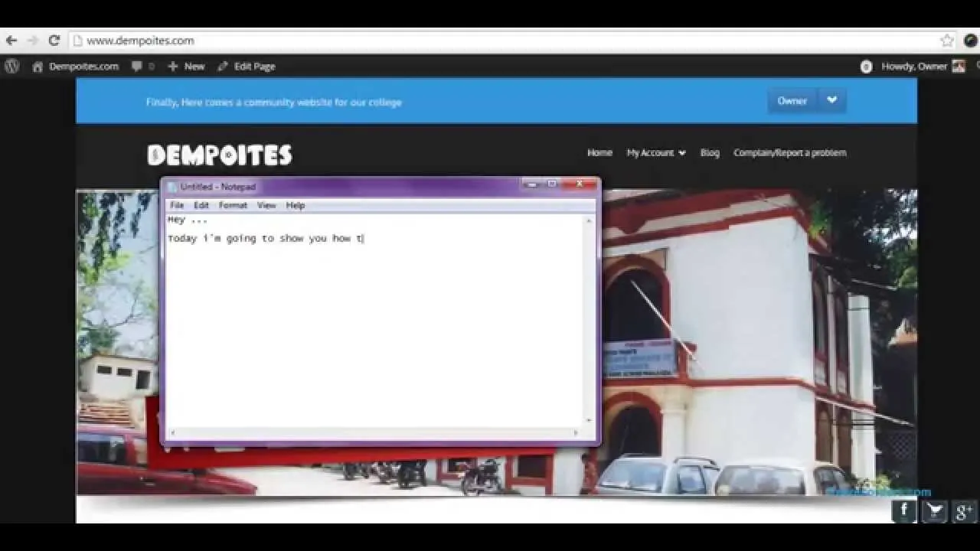Expand the My Account navigation dropdown
The height and width of the screenshot is (551, 980).
pyautogui.click(x=656, y=152)
